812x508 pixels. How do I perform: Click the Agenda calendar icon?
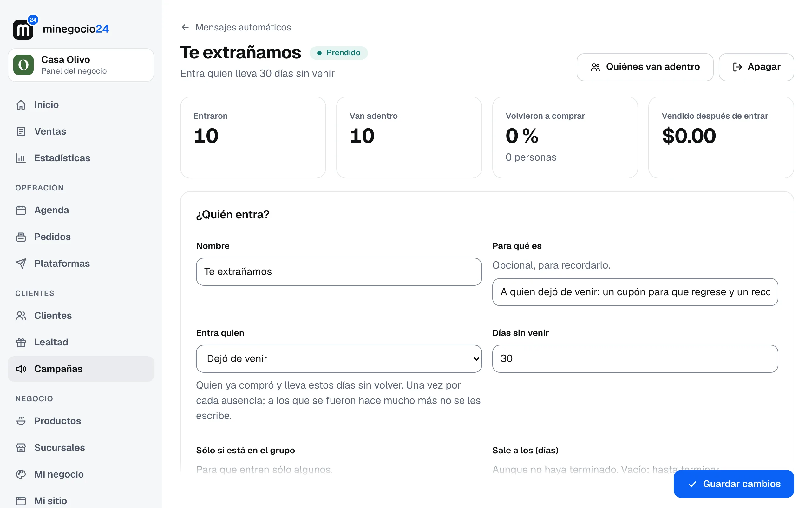tap(21, 210)
